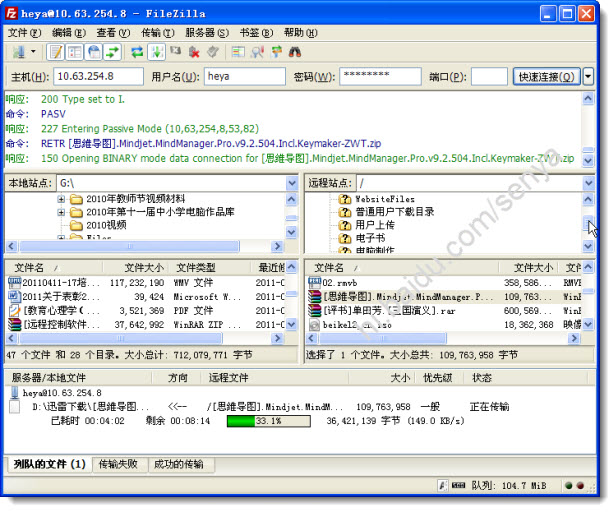This screenshot has width=615, height=512.
Task: Open Site Manager dropdown arrow
Action: (33, 52)
